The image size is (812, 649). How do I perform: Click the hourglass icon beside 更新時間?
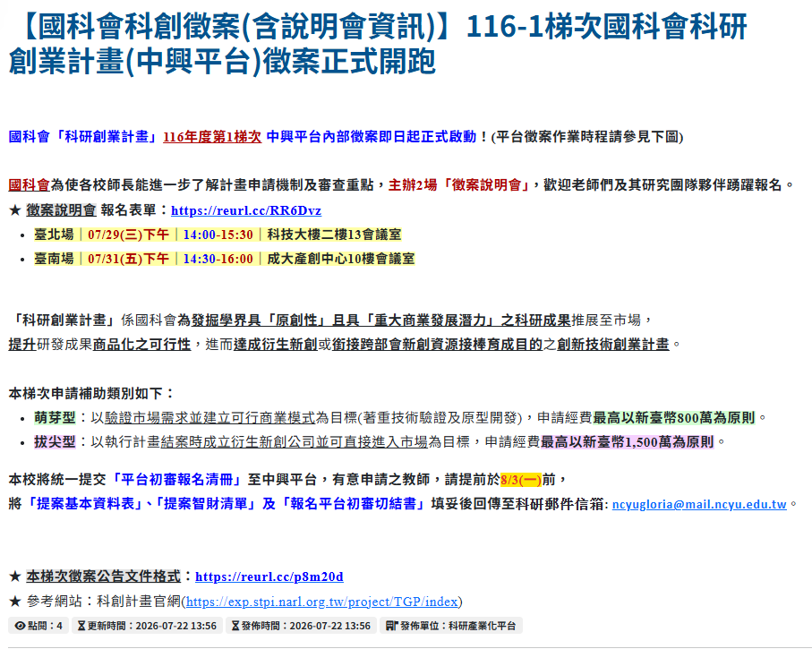(x=81, y=626)
